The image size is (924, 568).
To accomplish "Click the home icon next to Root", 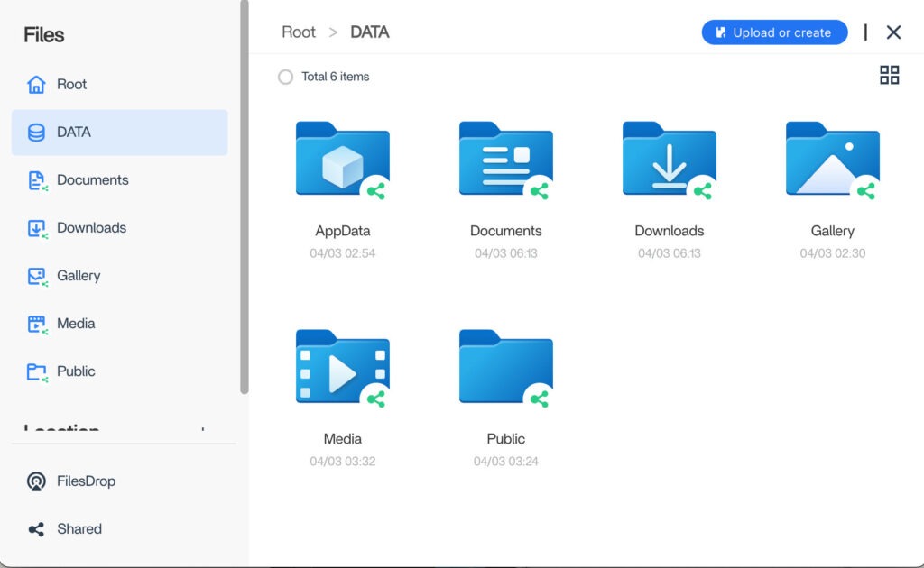I will pyautogui.click(x=36, y=85).
